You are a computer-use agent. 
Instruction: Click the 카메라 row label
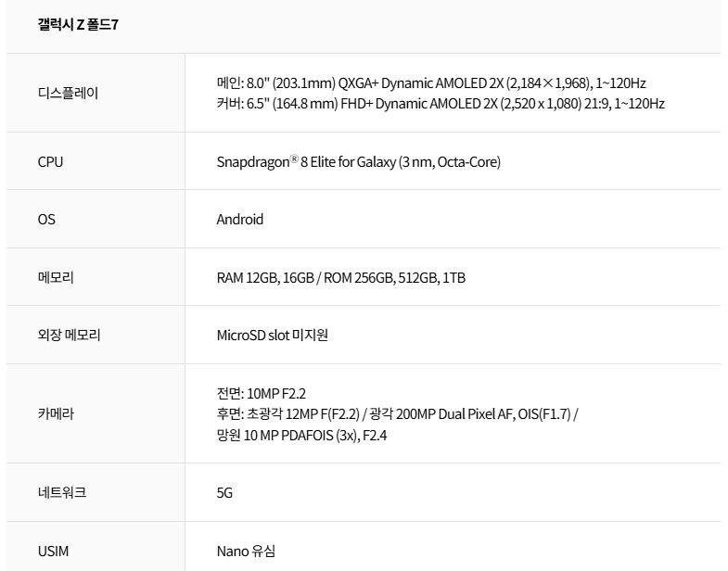coord(56,413)
